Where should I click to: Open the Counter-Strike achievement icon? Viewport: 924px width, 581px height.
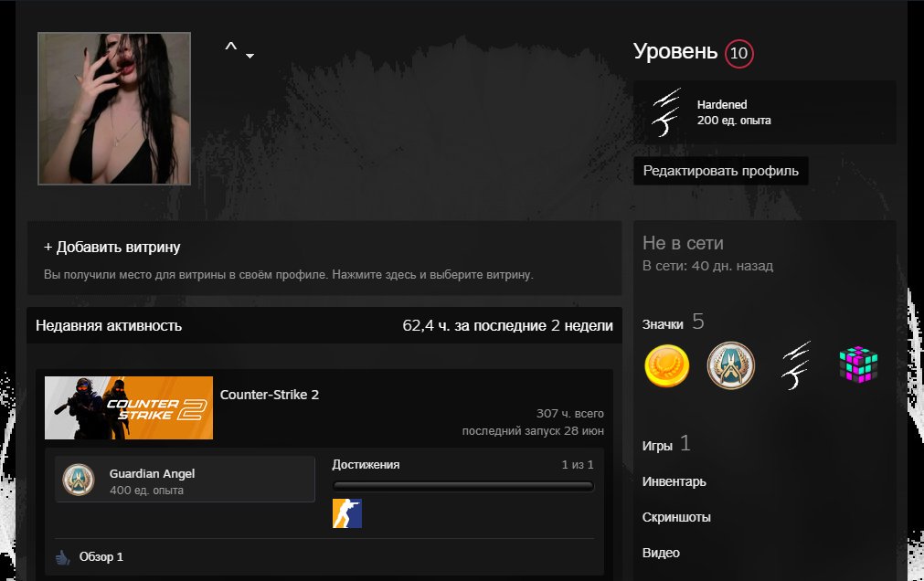click(347, 513)
